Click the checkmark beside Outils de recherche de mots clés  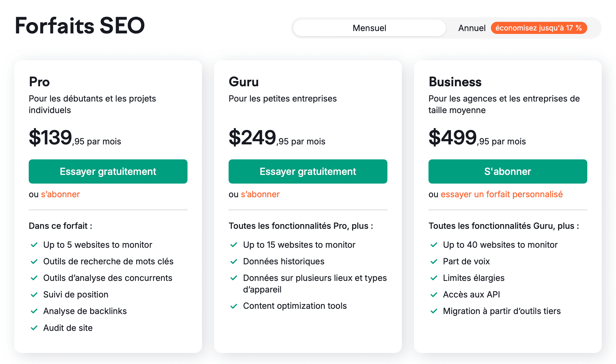pyautogui.click(x=34, y=261)
